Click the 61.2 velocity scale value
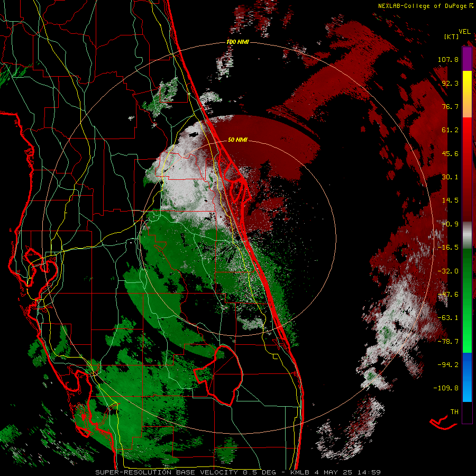This screenshot has width=476, height=476. coord(450,130)
